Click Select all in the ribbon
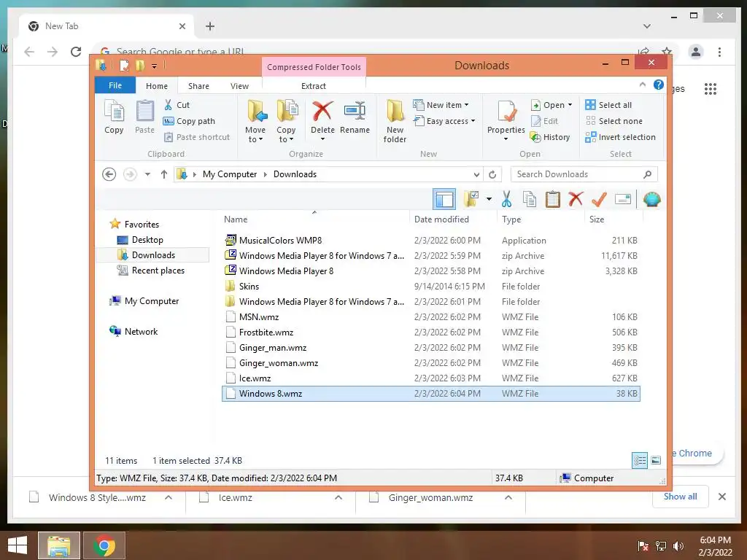Viewport: 747px width, 560px height. pyautogui.click(x=608, y=105)
